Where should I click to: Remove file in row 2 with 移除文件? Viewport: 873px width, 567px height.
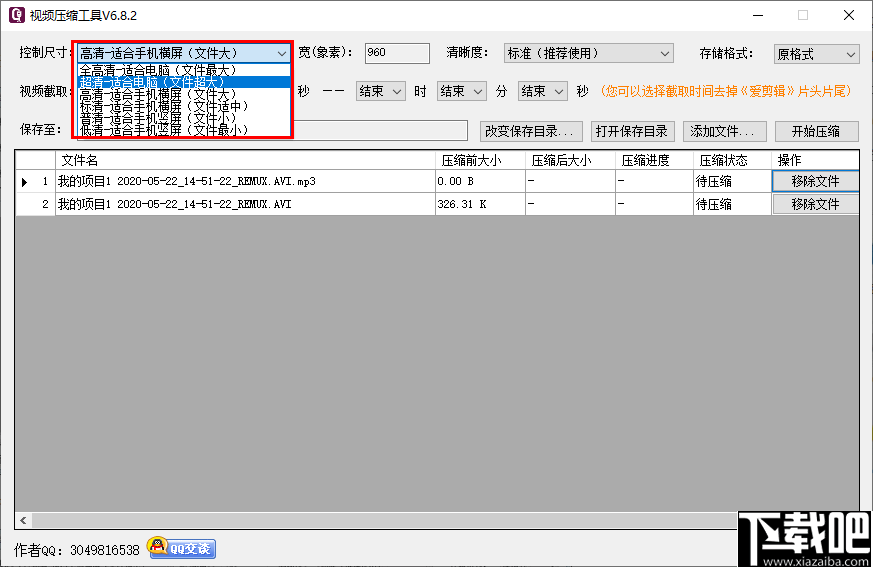[815, 204]
